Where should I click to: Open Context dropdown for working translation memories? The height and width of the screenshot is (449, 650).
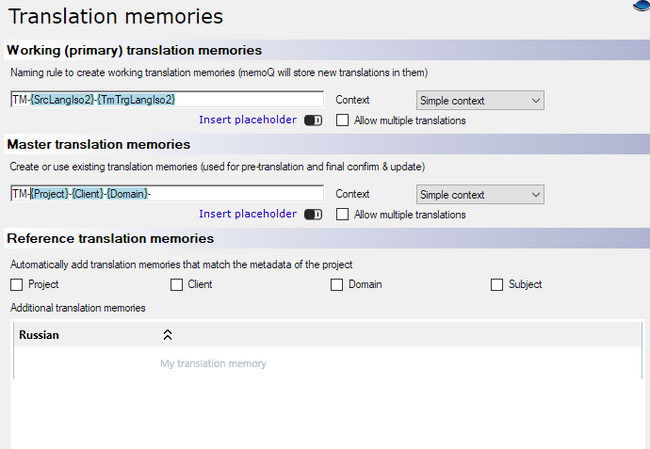(x=479, y=100)
